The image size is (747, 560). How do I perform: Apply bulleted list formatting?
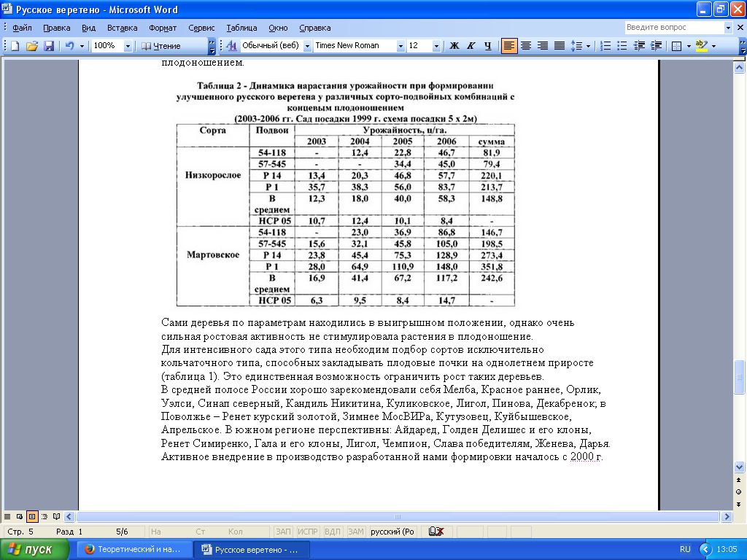622,46
